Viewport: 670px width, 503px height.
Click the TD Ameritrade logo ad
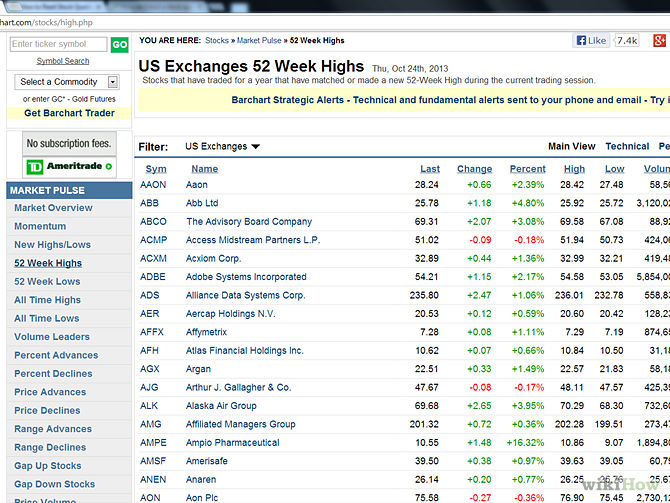[69, 167]
